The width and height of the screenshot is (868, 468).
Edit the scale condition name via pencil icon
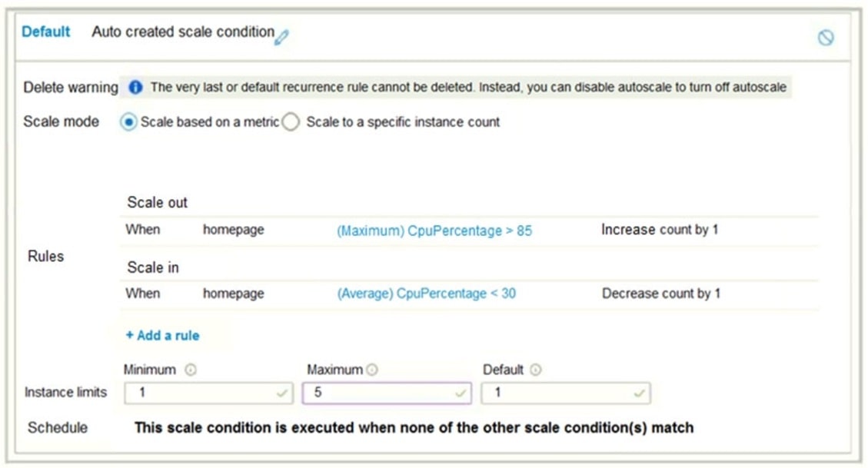point(281,35)
